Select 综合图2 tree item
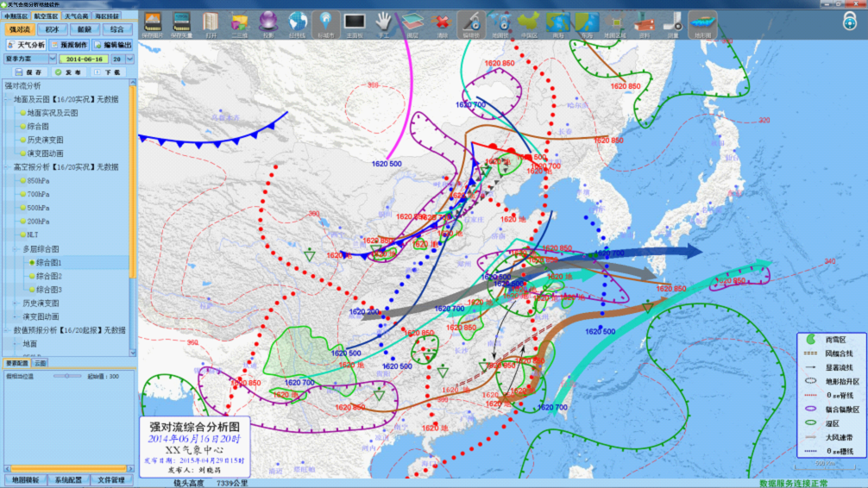This screenshot has height=488, width=868. point(48,276)
